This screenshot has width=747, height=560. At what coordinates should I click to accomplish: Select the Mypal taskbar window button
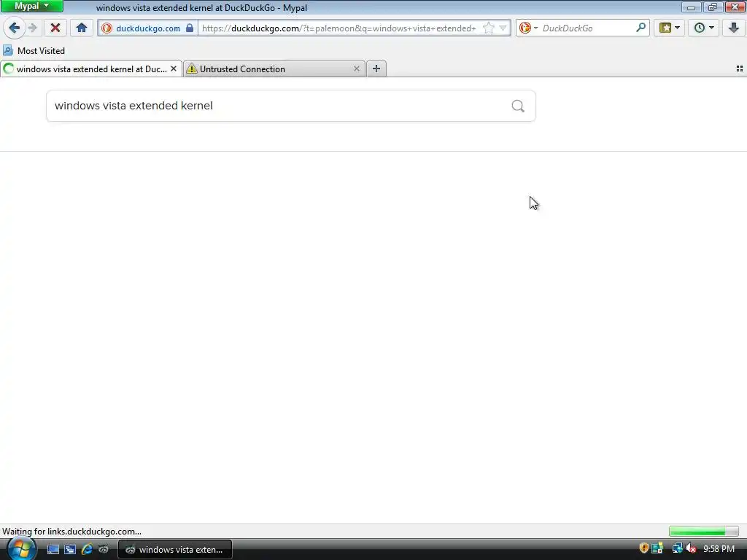(175, 550)
